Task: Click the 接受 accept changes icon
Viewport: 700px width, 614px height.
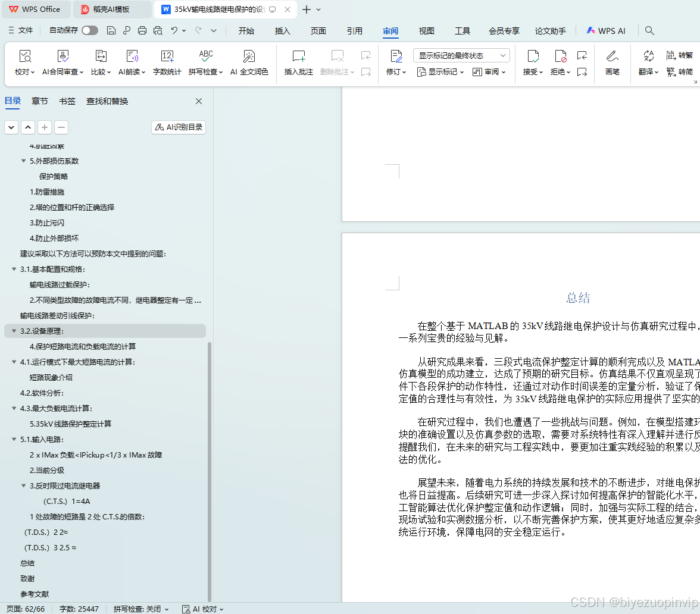Action: [533, 57]
